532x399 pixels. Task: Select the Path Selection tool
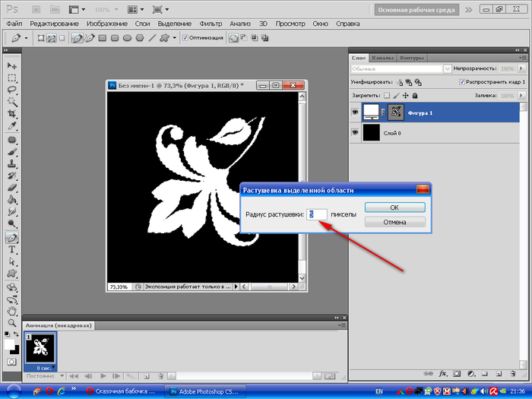[x=12, y=261]
